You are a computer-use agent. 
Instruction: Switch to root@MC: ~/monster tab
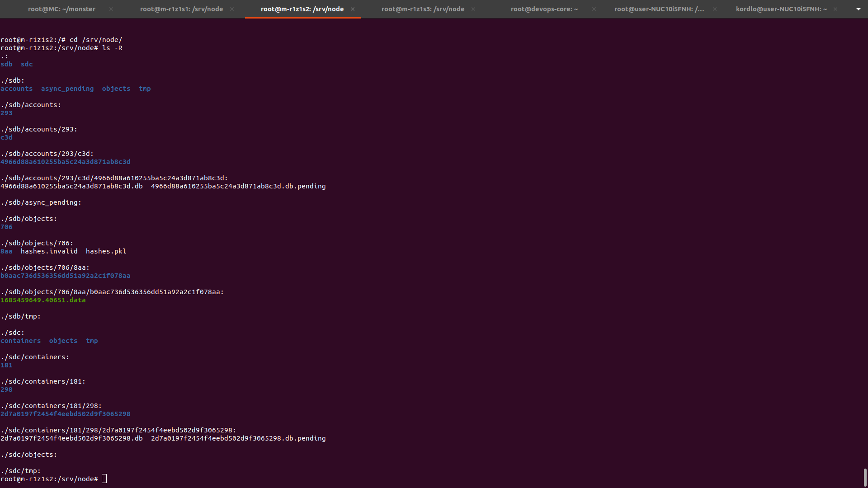(x=61, y=9)
